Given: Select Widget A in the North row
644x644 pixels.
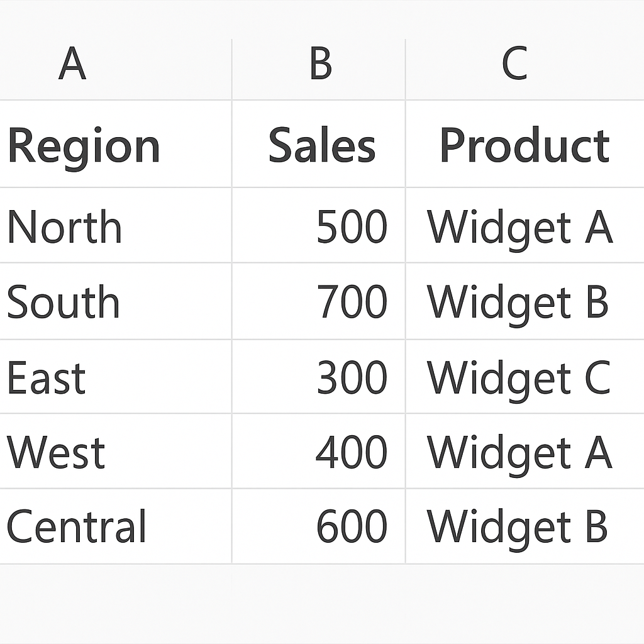Looking at the screenshot, I should pos(519,226).
